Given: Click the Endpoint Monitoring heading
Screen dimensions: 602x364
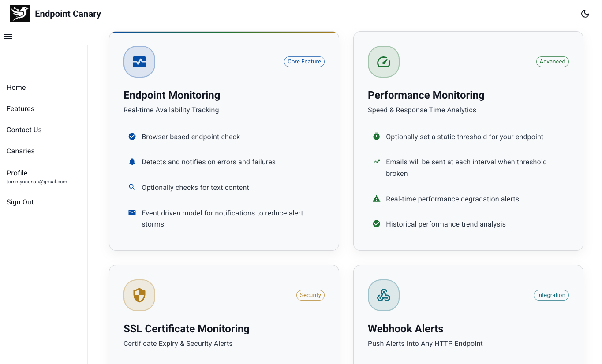Looking at the screenshot, I should [172, 95].
